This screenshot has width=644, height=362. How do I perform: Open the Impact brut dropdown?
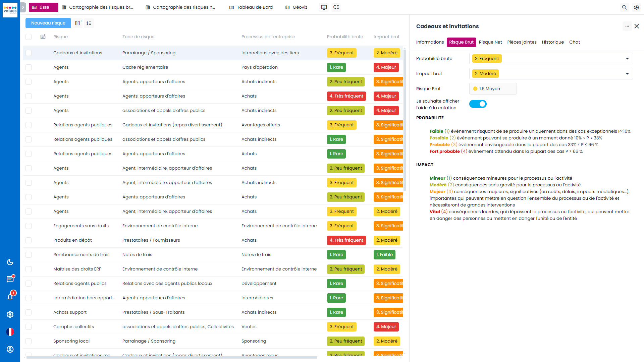(551, 74)
